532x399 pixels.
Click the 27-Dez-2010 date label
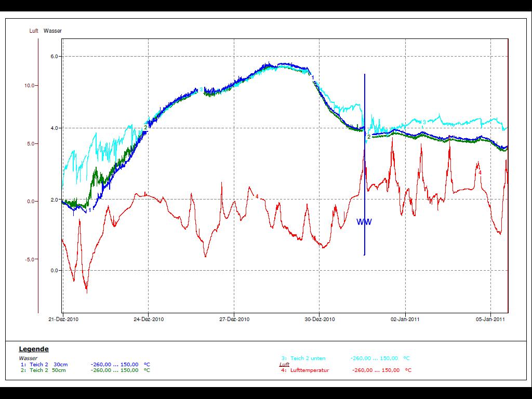[234, 320]
